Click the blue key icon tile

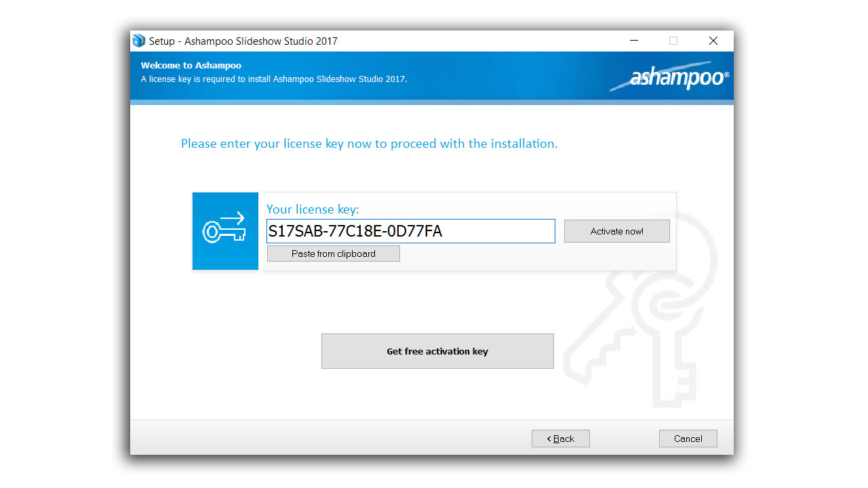225,231
